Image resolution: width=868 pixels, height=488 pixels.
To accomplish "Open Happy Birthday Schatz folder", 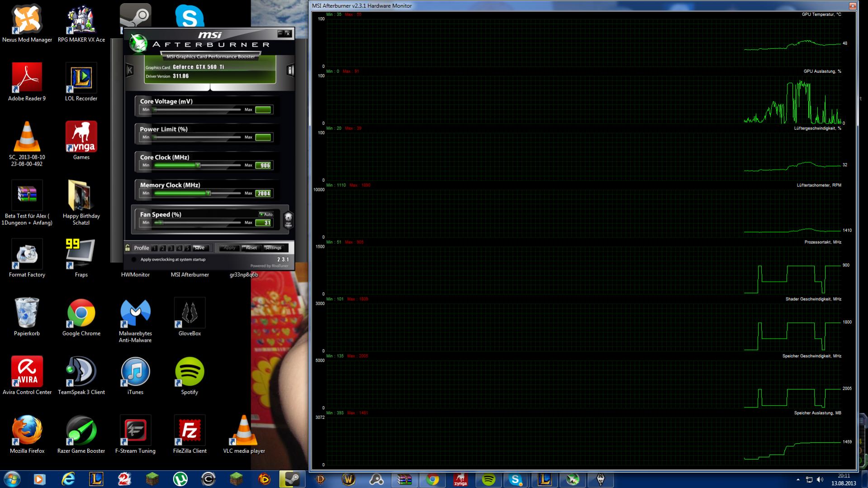I will click(x=81, y=203).
